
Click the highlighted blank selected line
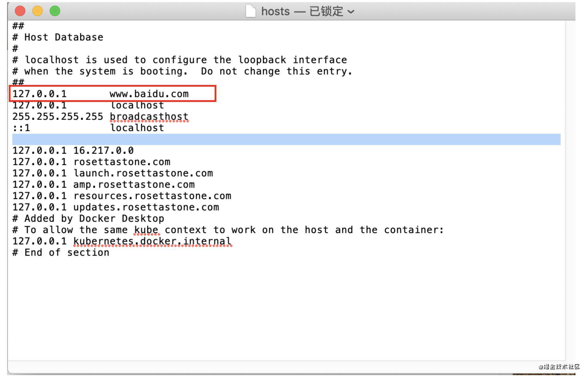tap(286, 139)
